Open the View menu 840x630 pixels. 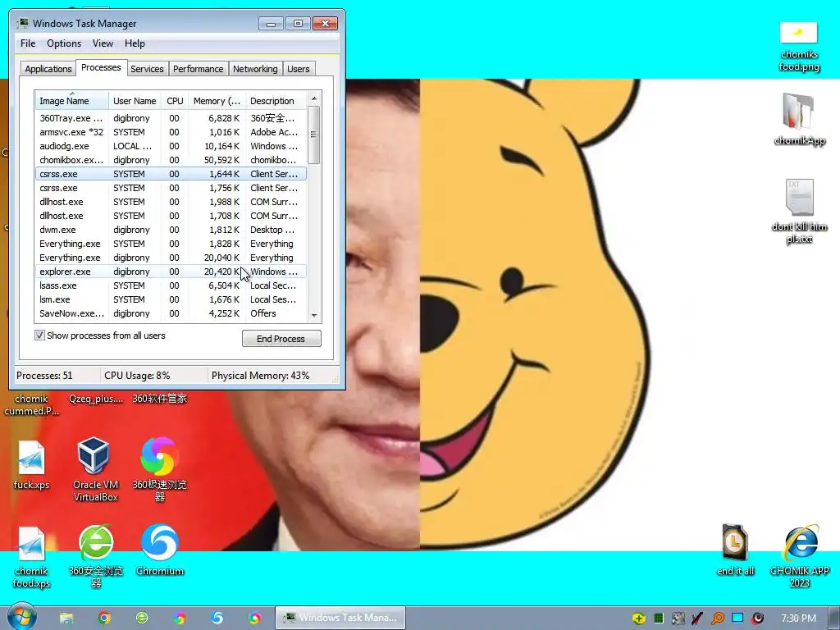point(103,43)
